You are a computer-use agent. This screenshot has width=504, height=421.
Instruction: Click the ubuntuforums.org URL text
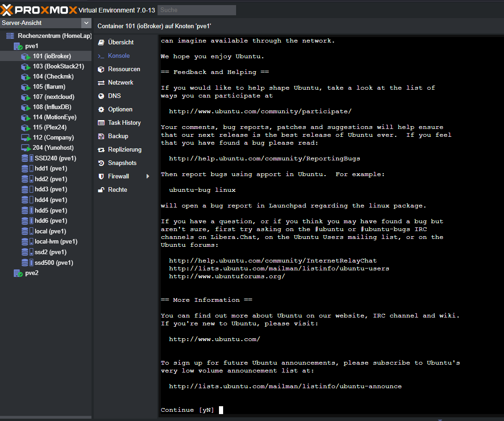[227, 276]
